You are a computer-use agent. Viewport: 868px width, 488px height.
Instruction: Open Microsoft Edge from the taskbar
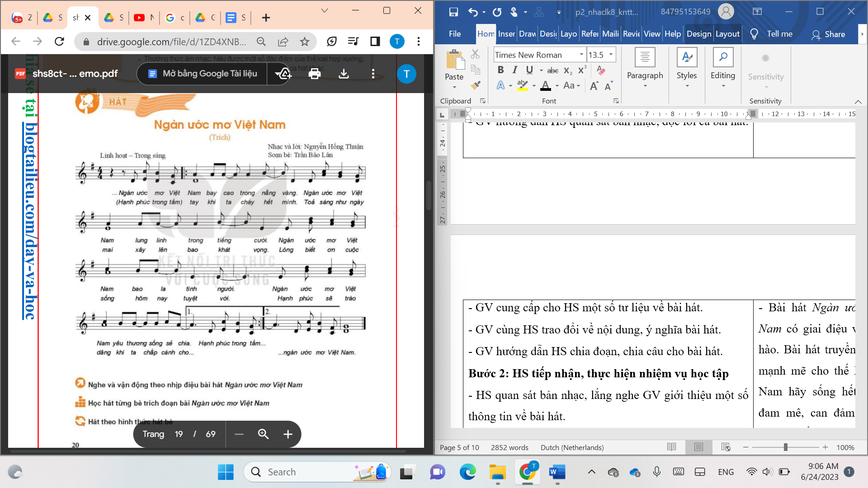467,472
